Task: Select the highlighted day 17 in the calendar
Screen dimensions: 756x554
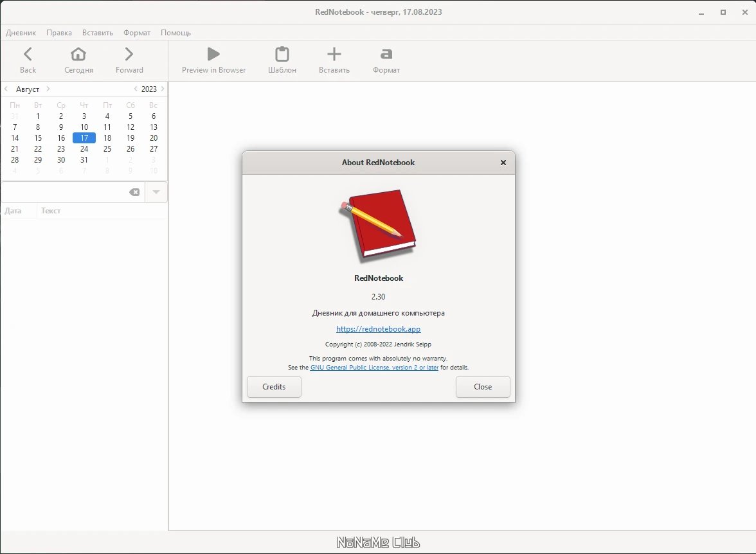Action: 84,138
